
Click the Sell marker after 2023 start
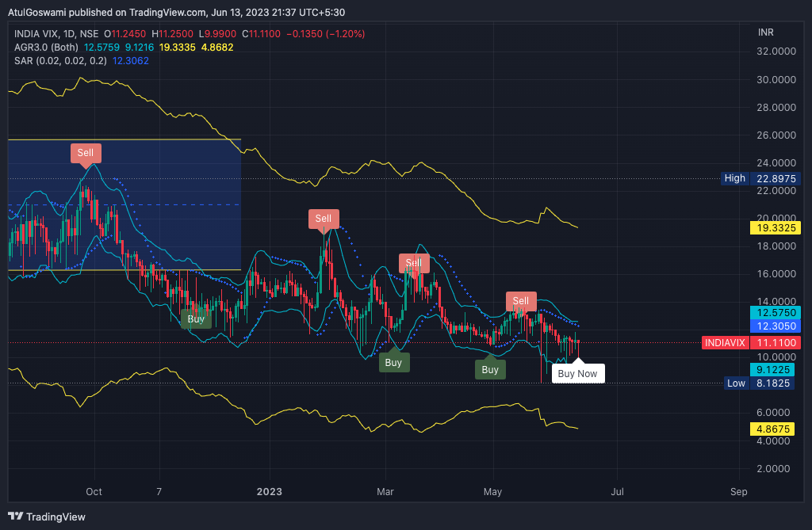coord(324,219)
